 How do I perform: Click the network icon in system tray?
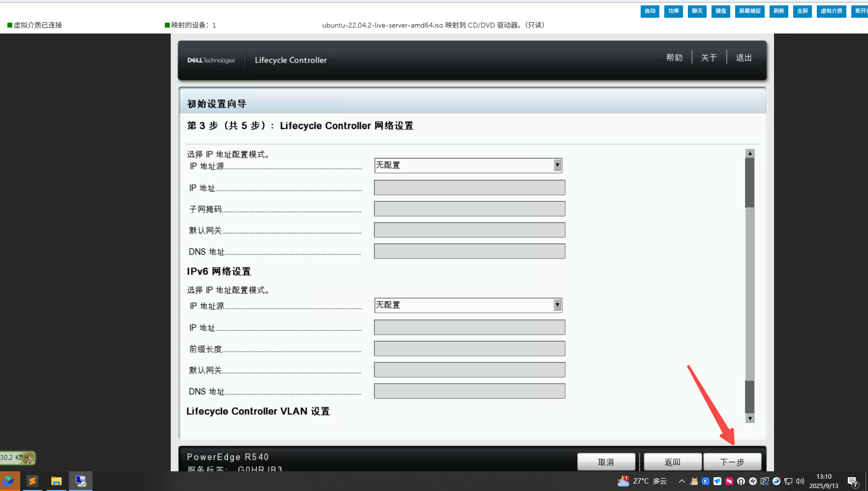788,481
